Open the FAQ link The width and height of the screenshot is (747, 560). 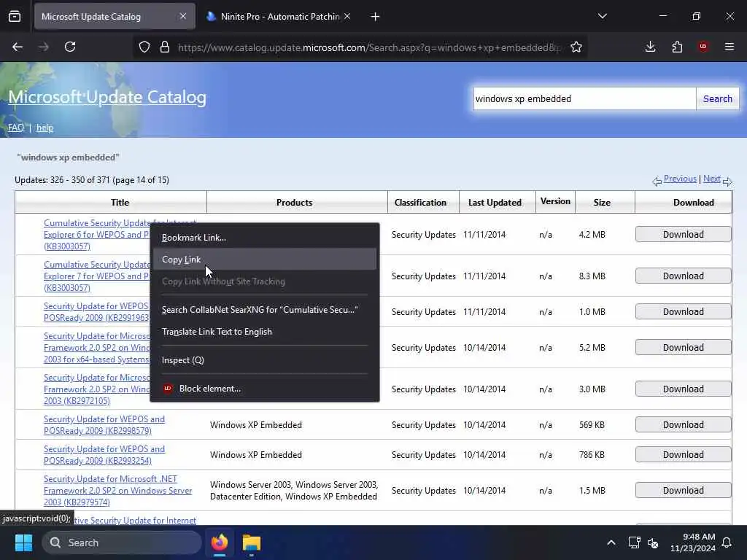click(16, 128)
